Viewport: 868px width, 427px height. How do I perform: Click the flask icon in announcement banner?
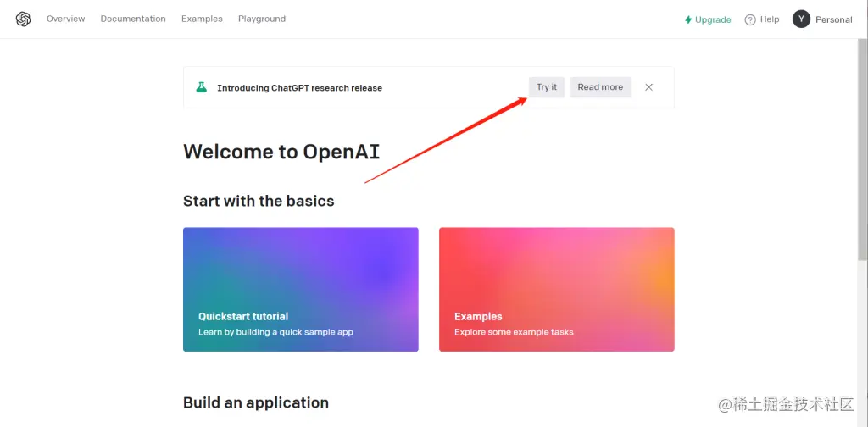pos(202,87)
